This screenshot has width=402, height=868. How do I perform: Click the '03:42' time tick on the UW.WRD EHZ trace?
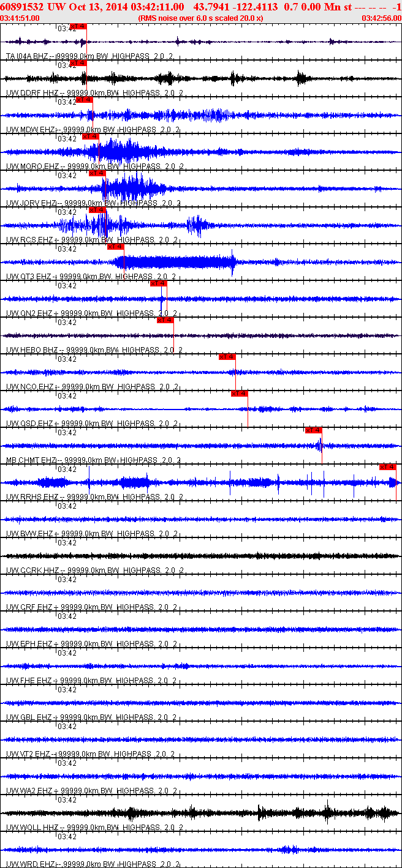point(67,836)
